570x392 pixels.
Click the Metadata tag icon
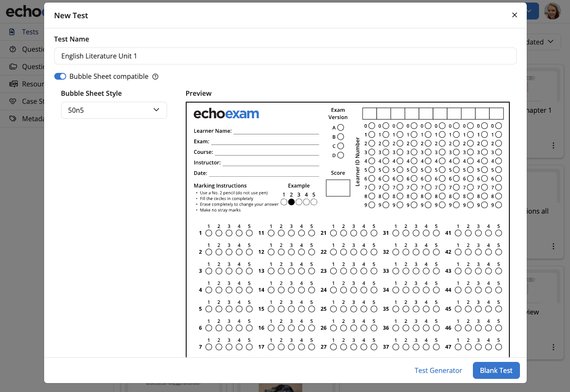[x=13, y=119]
